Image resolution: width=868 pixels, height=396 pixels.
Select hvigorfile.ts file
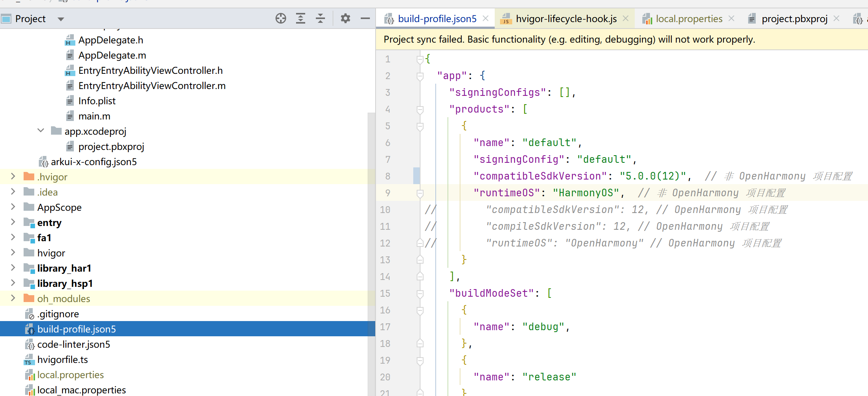[x=62, y=359]
